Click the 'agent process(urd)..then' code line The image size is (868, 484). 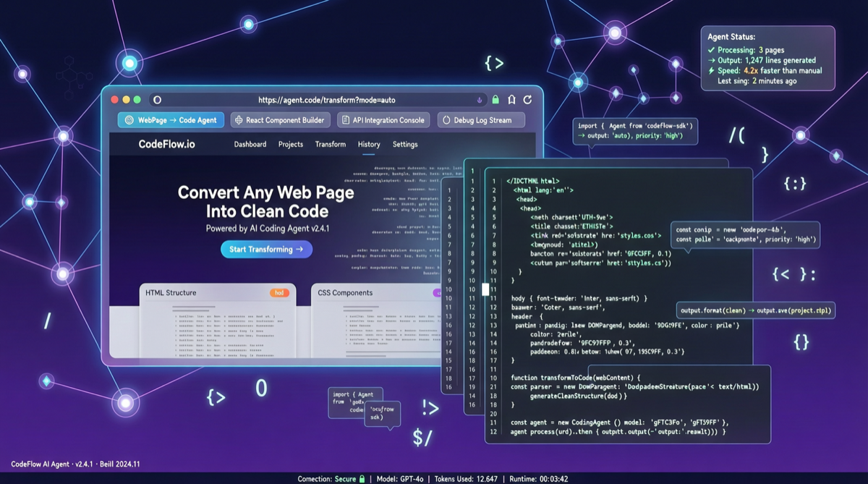(x=618, y=432)
